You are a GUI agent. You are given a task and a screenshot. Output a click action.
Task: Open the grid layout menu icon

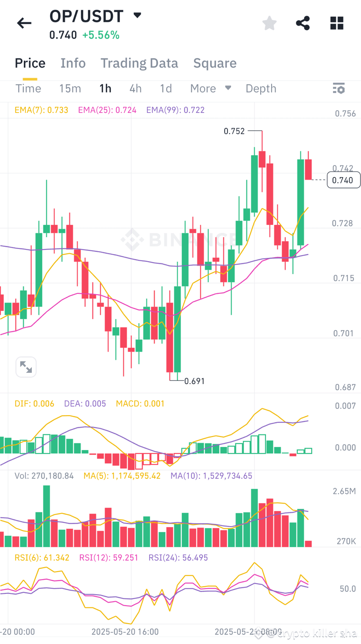coord(337,23)
